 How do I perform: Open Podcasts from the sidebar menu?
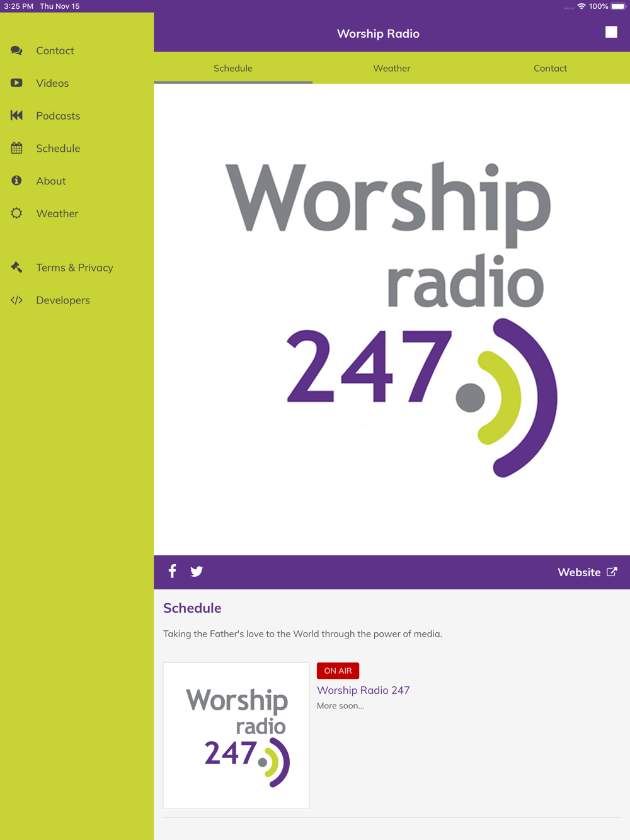pyautogui.click(x=77, y=116)
